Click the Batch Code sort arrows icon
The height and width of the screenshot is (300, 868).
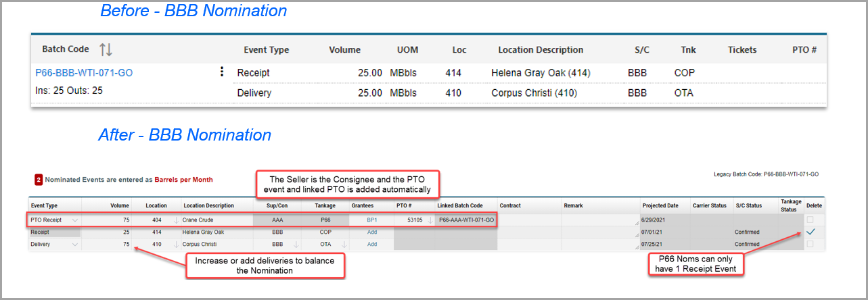pyautogui.click(x=106, y=49)
